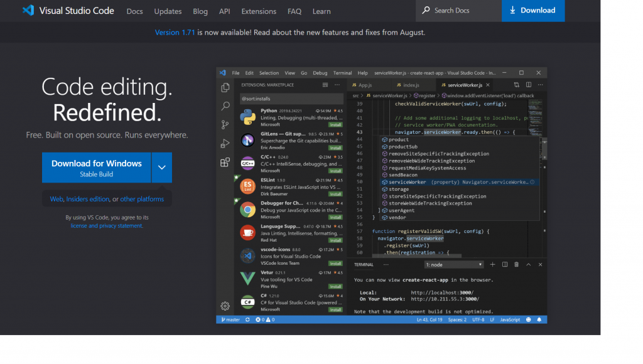The width and height of the screenshot is (643, 364).
Task: Open the other platforms link
Action: click(x=142, y=199)
